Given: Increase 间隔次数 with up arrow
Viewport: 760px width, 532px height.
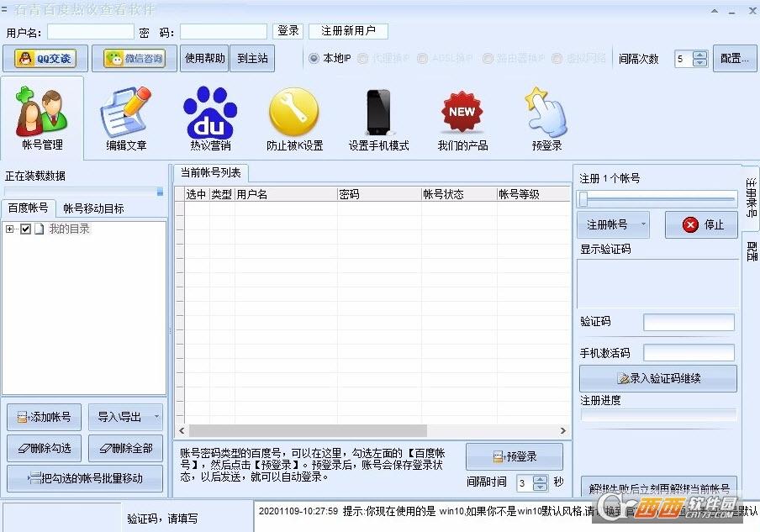Looking at the screenshot, I should click(x=699, y=55).
